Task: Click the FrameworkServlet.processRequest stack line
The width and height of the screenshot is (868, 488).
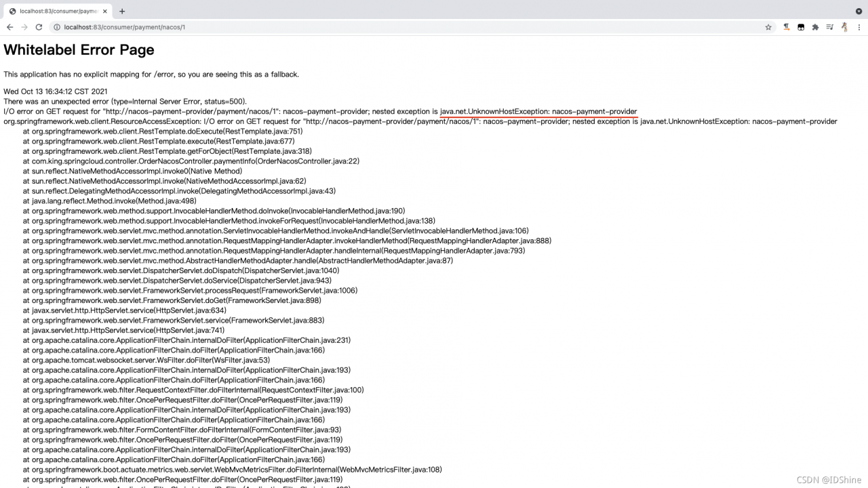Action: pyautogui.click(x=190, y=291)
